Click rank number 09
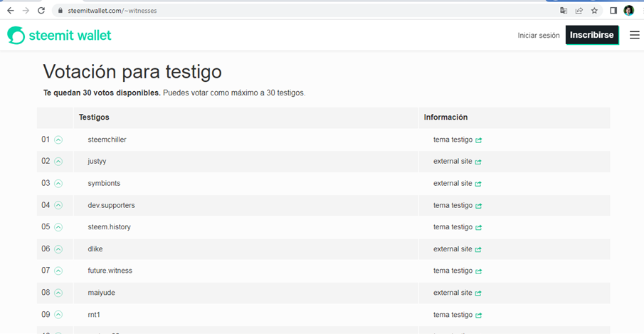Viewport: 644px width, 334px height. coord(46,315)
